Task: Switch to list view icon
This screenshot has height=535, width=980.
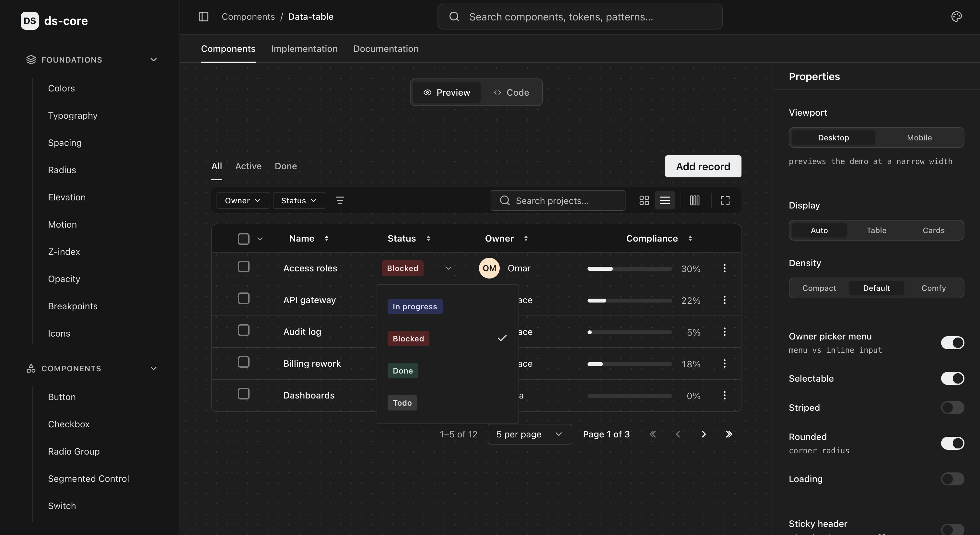Action: click(x=665, y=200)
